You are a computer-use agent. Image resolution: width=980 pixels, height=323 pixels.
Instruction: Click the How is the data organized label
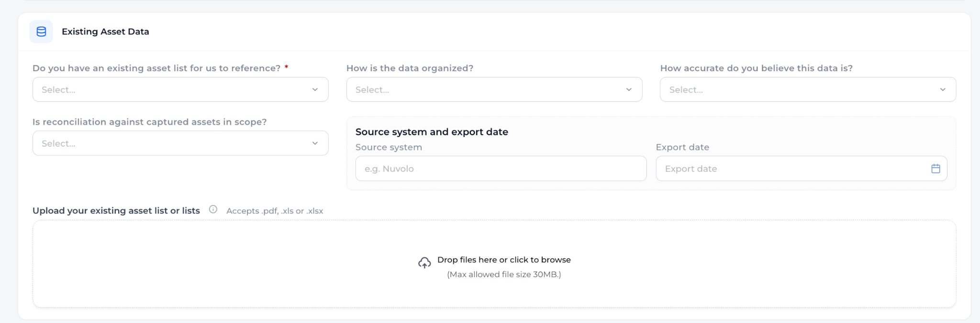point(410,68)
